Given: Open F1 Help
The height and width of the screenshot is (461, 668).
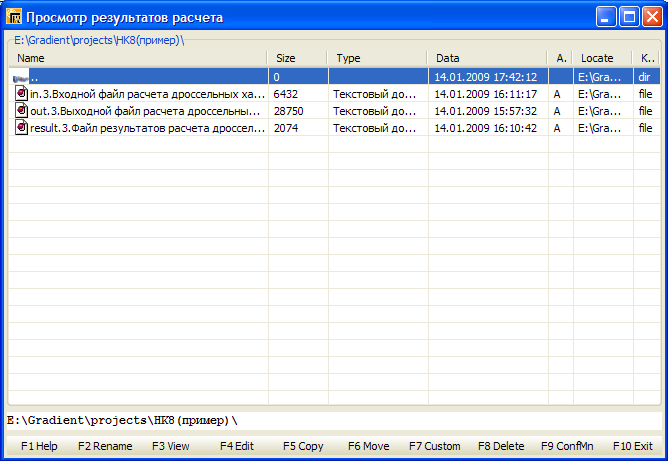Looking at the screenshot, I should [39, 446].
